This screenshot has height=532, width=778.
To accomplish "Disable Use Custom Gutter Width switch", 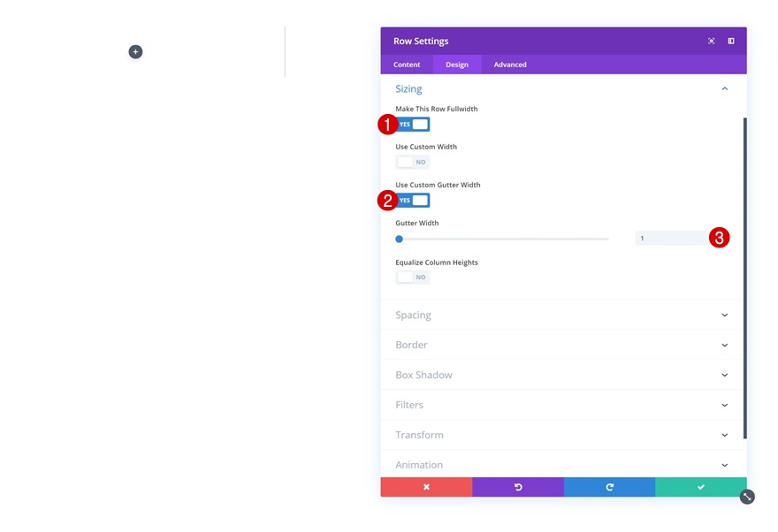I will click(x=413, y=201).
